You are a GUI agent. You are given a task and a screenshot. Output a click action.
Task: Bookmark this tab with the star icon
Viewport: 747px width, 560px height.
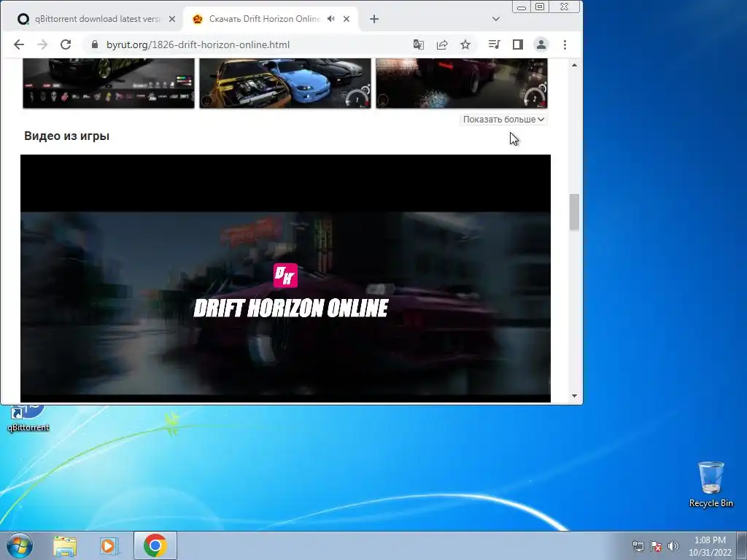(465, 44)
